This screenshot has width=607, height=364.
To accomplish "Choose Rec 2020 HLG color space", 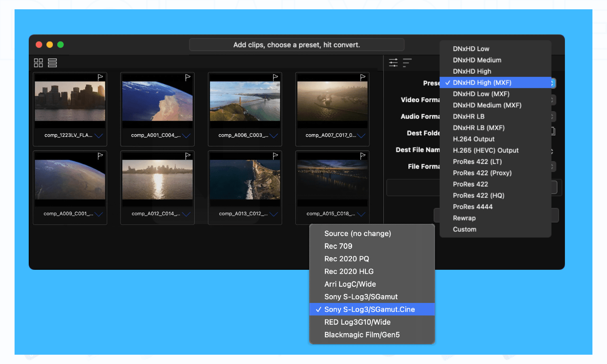I will (349, 271).
